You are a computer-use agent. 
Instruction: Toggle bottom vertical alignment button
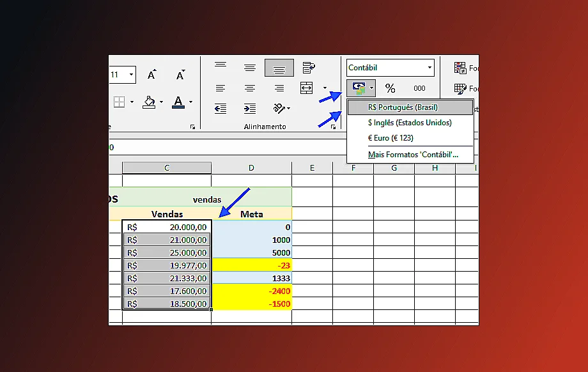279,67
